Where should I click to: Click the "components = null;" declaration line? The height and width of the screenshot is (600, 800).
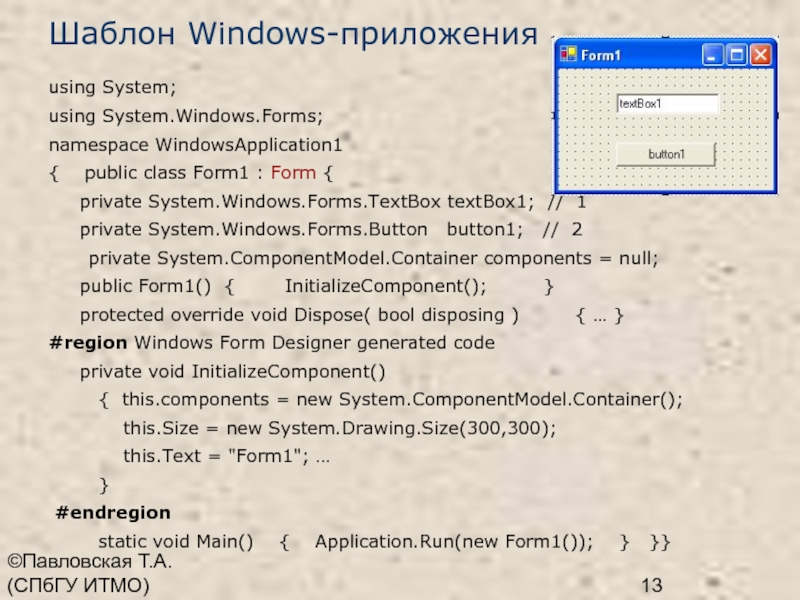pos(373,258)
